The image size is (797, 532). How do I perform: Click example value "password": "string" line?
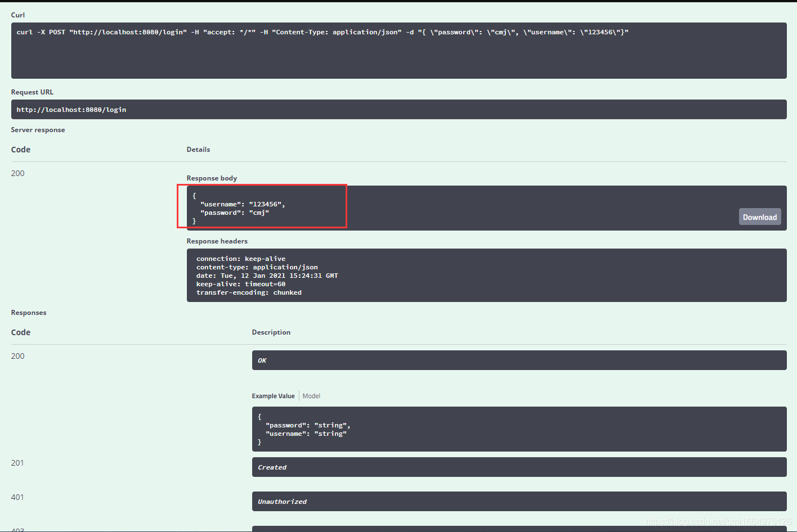click(x=308, y=425)
